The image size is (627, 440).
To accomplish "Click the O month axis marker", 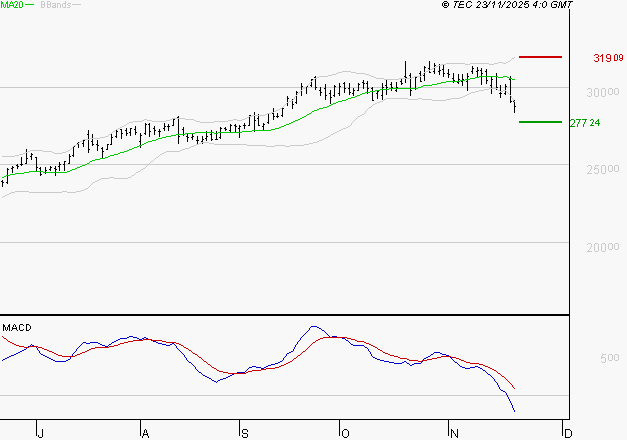I will 345,434.
